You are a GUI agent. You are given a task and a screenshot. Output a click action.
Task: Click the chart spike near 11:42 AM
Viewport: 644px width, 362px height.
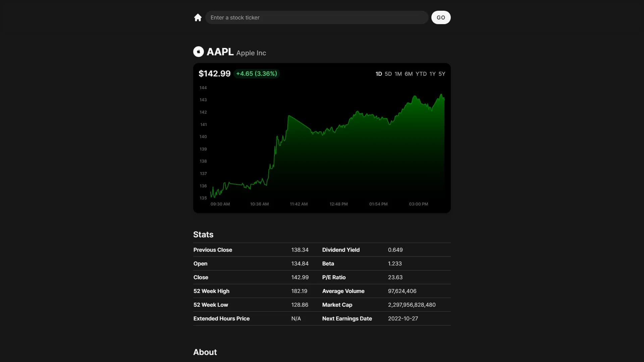[x=289, y=116]
